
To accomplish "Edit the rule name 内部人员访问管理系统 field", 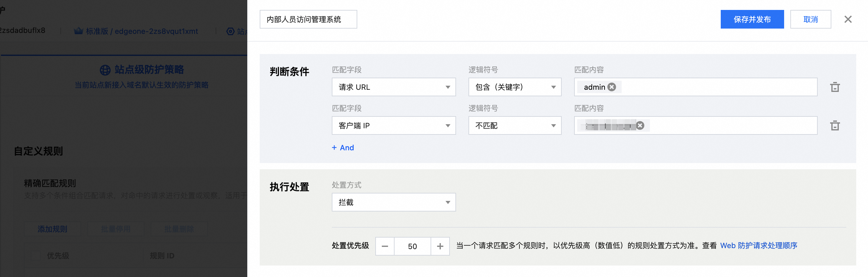I will tap(308, 19).
